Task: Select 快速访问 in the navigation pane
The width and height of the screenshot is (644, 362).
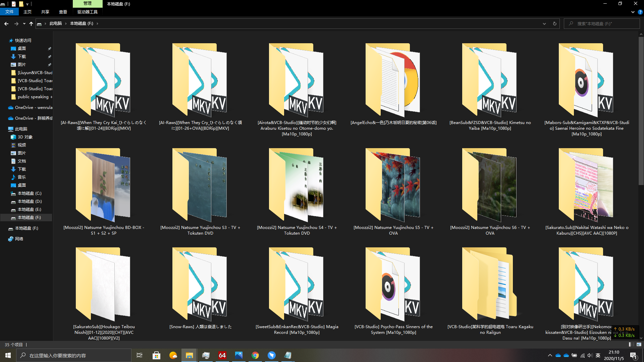Action: (x=23, y=40)
